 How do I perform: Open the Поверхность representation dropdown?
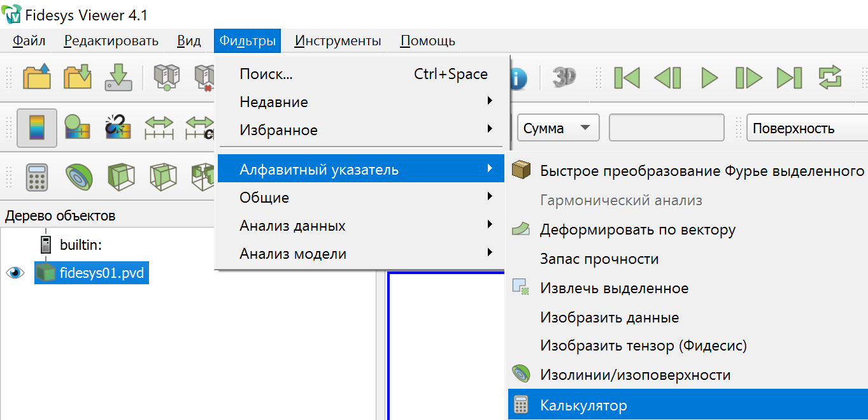point(807,127)
